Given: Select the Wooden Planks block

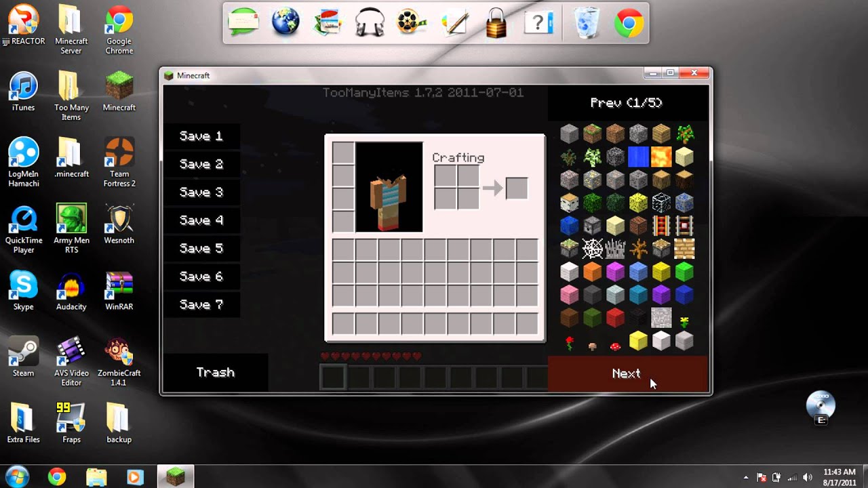Looking at the screenshot, I should pos(661,134).
